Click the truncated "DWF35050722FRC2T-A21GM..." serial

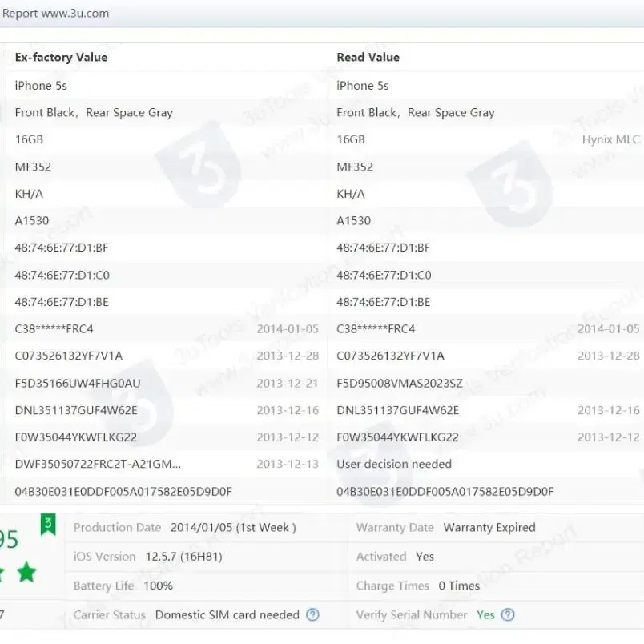tap(98, 464)
